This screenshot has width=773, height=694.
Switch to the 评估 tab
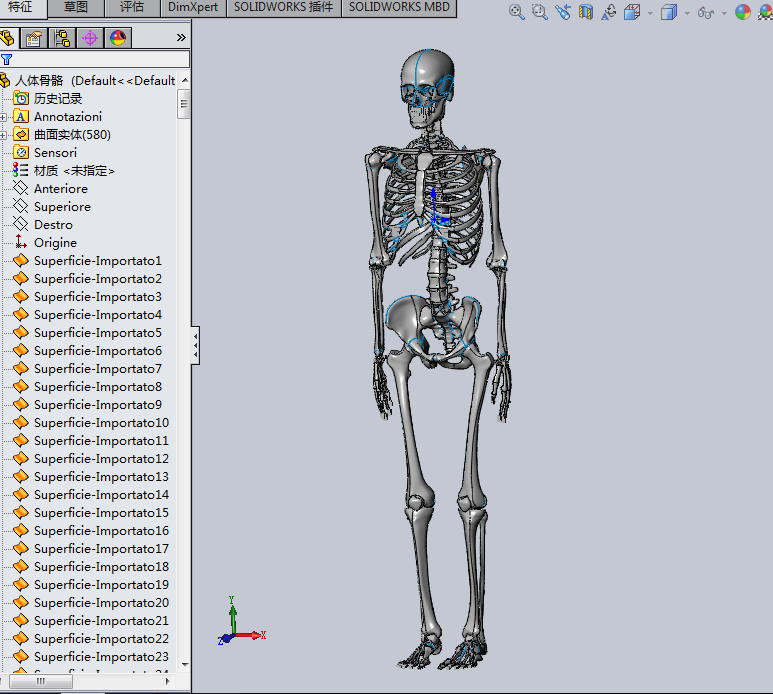coord(132,7)
